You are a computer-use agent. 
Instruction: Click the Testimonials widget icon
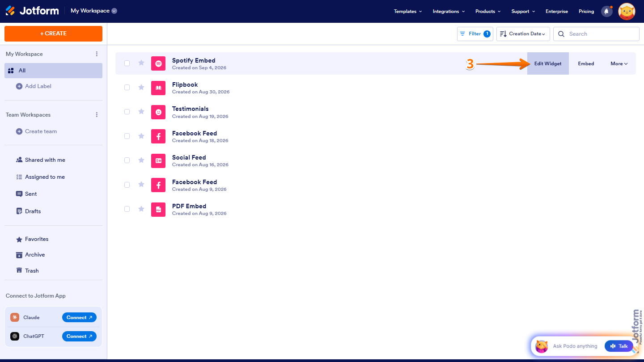158,112
